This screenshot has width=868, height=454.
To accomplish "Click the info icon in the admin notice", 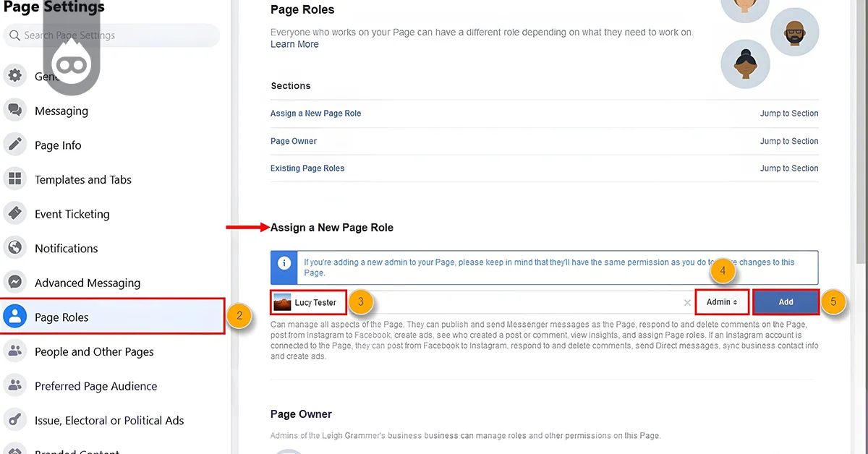I will (284, 262).
